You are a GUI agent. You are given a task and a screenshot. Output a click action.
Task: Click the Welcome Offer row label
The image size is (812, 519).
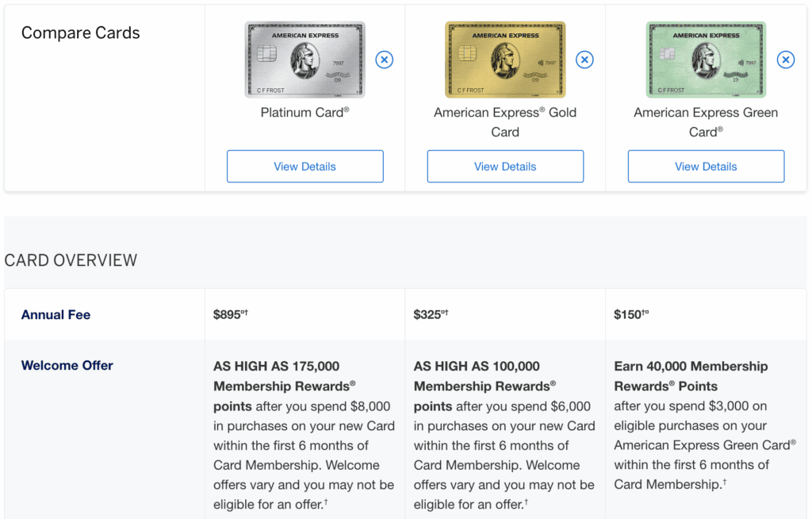67,366
